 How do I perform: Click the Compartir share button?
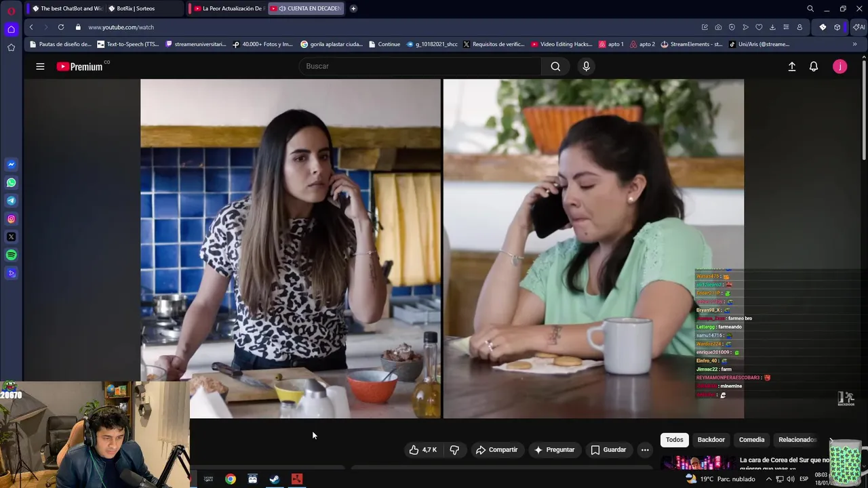point(496,449)
